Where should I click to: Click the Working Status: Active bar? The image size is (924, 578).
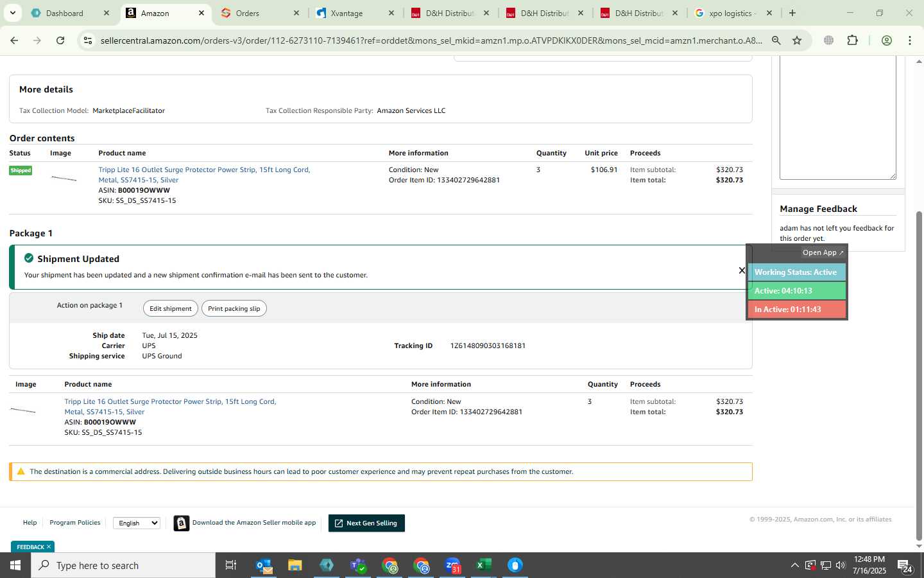796,272
